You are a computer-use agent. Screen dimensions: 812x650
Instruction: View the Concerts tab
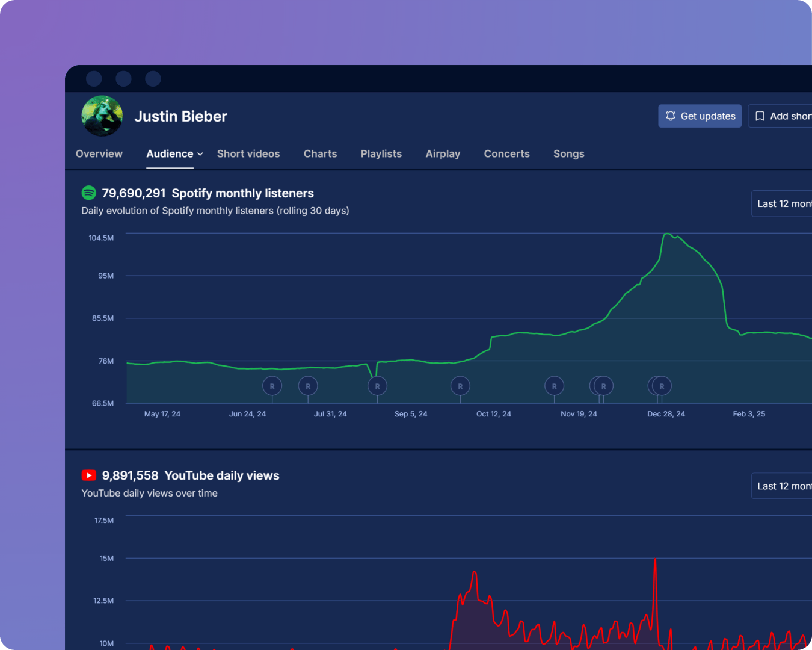click(506, 154)
